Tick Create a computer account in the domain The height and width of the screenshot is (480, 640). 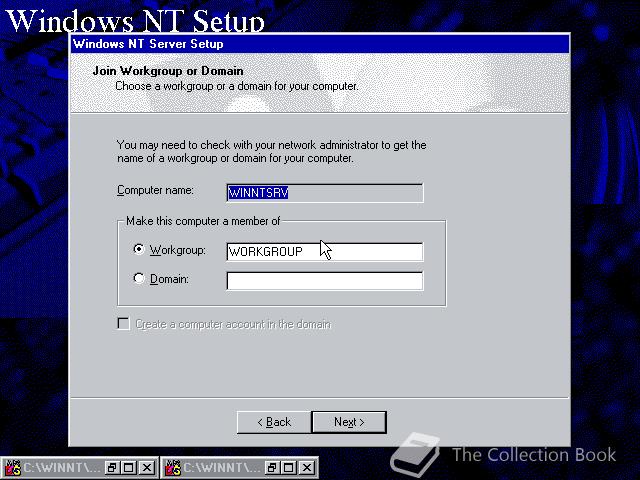tap(123, 324)
